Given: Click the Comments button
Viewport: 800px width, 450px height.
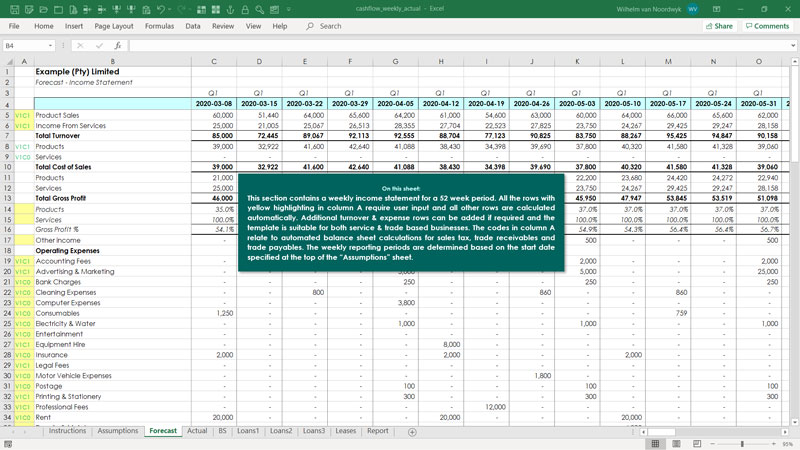Looking at the screenshot, I should coord(767,26).
